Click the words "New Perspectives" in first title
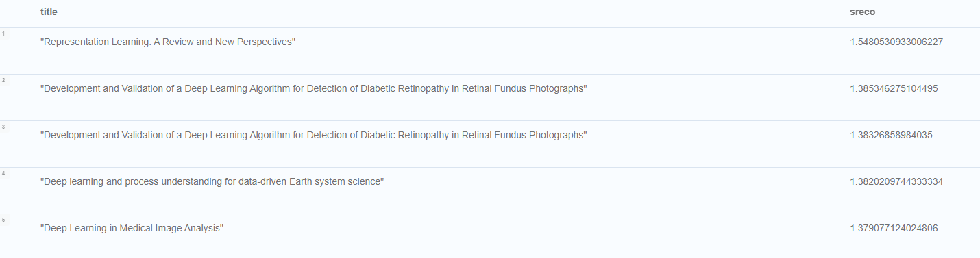This screenshot has width=980, height=258. (254, 42)
